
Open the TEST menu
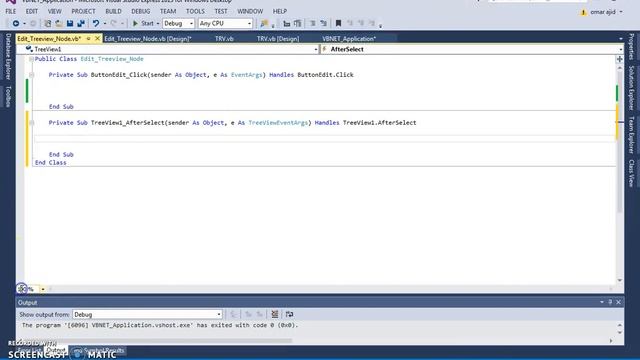(x=221, y=11)
